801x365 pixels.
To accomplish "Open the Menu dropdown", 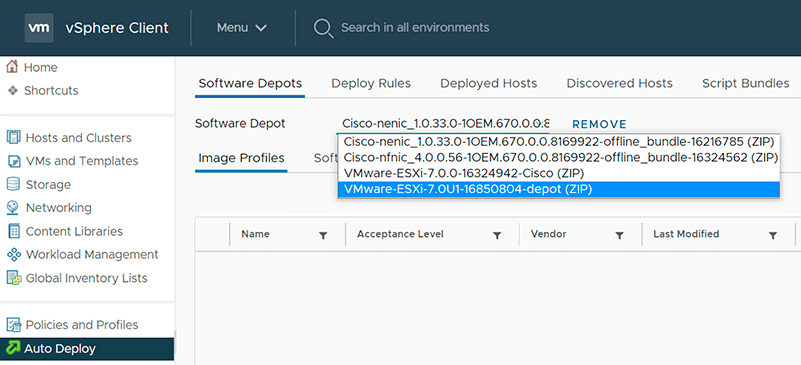I will [x=242, y=28].
